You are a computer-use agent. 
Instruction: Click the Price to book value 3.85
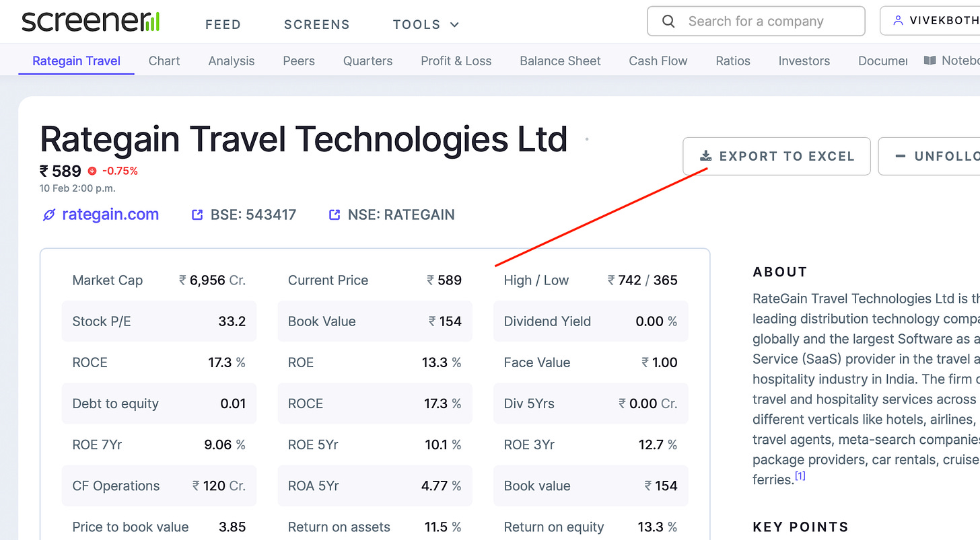(x=232, y=527)
